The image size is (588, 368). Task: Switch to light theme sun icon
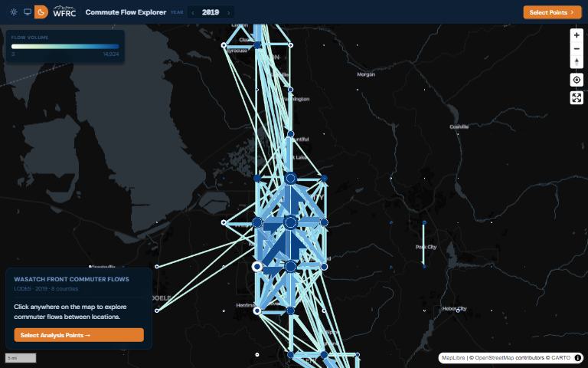(14, 12)
